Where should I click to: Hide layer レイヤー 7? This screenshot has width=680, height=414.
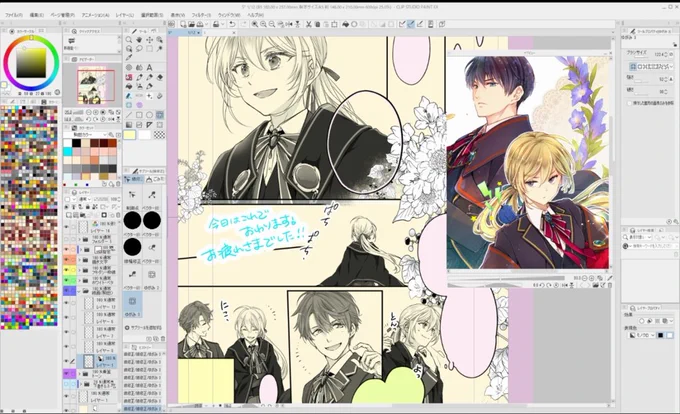coord(66,332)
